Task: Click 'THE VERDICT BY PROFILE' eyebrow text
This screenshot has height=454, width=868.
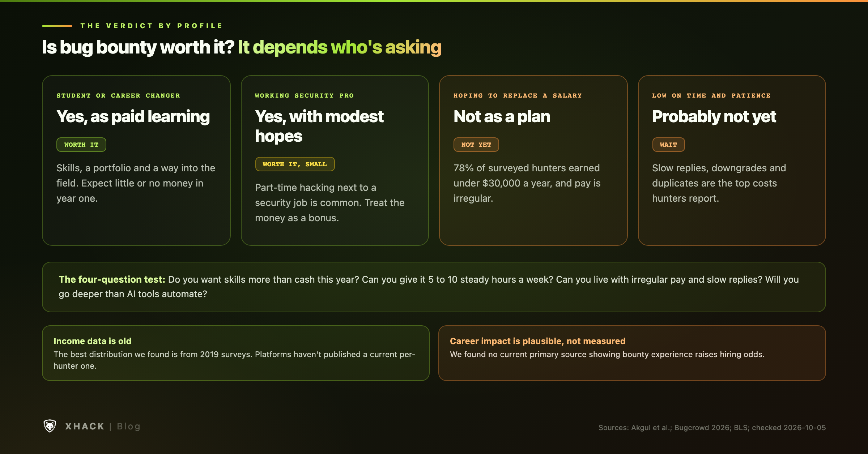Action: pyautogui.click(x=152, y=26)
